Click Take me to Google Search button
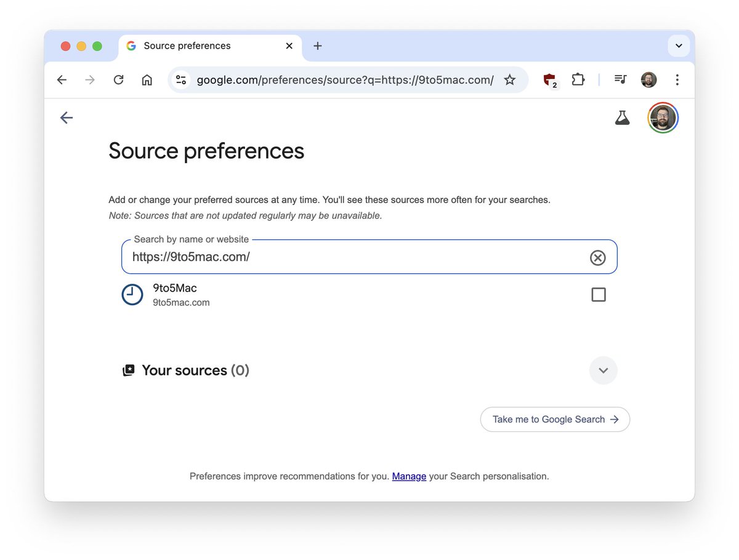 coord(555,420)
